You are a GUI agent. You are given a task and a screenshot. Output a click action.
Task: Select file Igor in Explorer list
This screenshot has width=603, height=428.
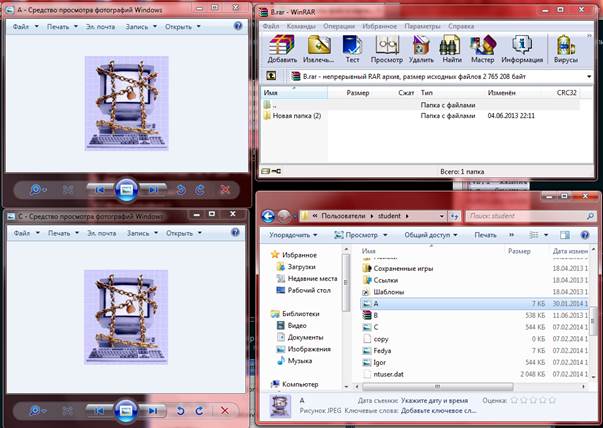[x=475, y=363]
